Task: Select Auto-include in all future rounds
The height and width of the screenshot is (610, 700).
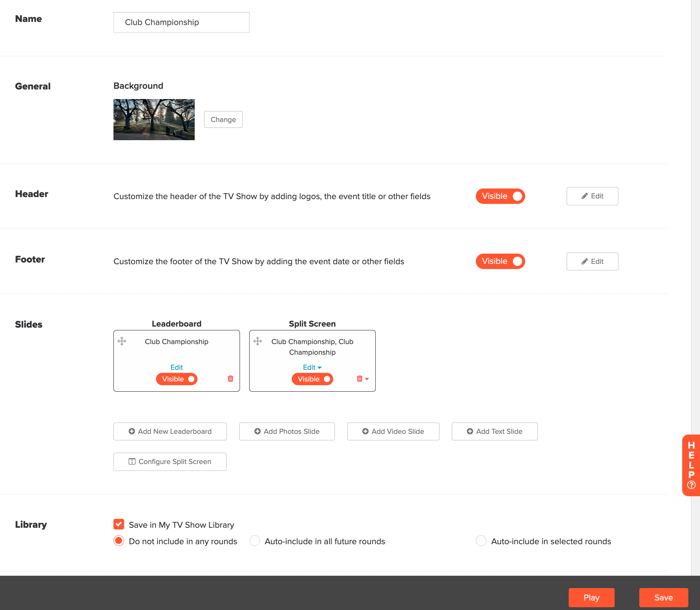Action: (x=255, y=541)
